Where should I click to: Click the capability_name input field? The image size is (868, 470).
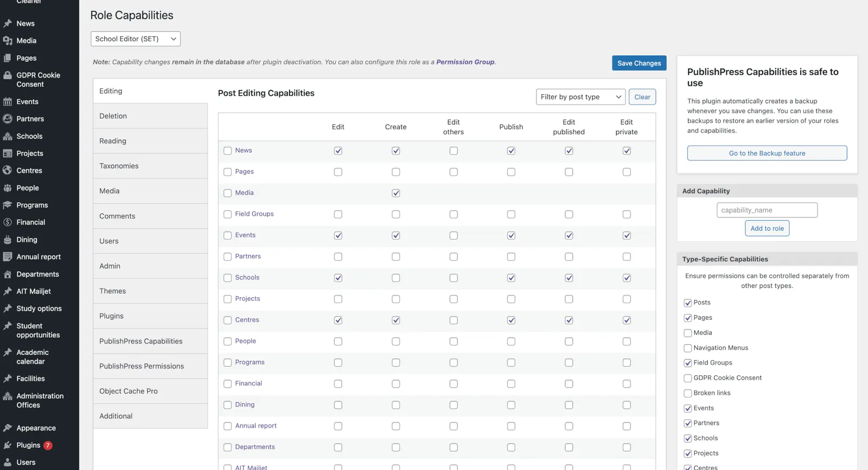[767, 210]
